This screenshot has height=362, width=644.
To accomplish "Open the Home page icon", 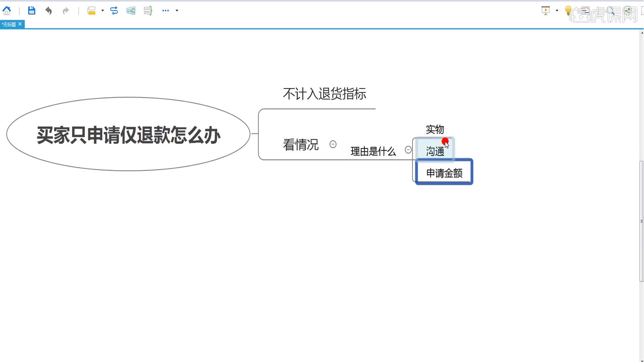I will 7,11.
